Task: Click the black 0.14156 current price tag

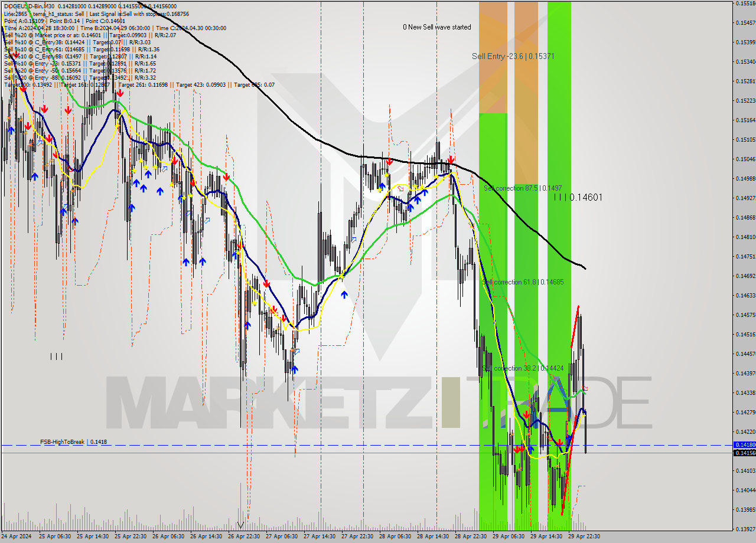Action: [744, 453]
